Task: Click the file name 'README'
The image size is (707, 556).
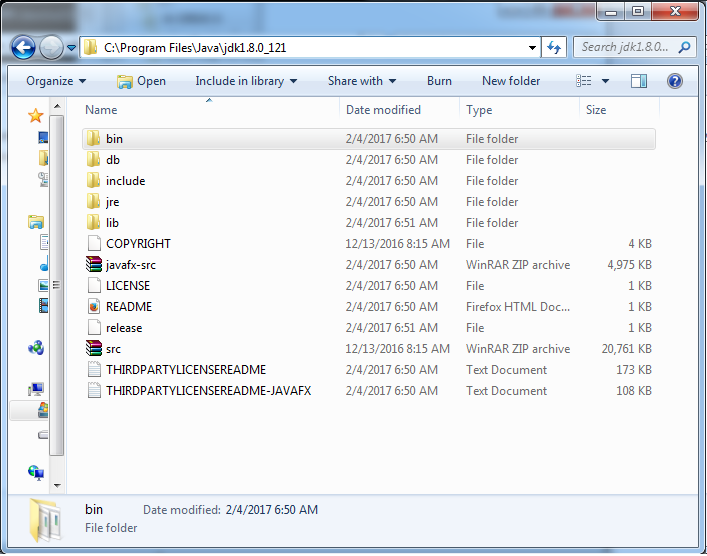Action: (x=129, y=307)
